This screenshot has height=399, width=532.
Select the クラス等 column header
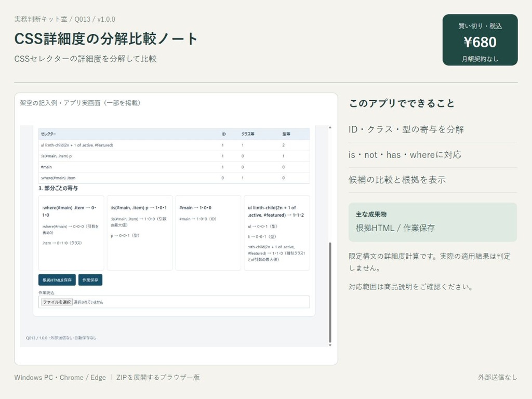click(x=248, y=134)
